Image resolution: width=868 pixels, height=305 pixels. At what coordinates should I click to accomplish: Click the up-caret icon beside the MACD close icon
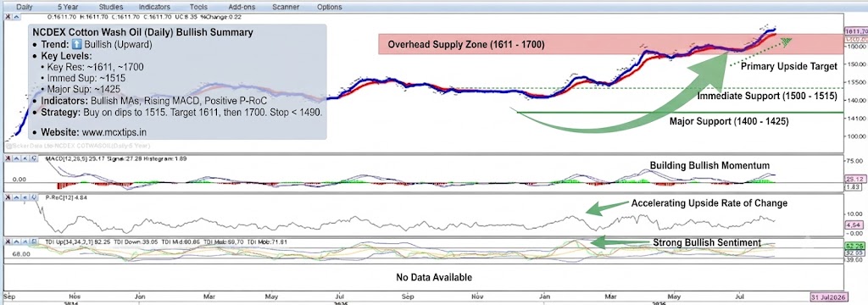[17, 158]
